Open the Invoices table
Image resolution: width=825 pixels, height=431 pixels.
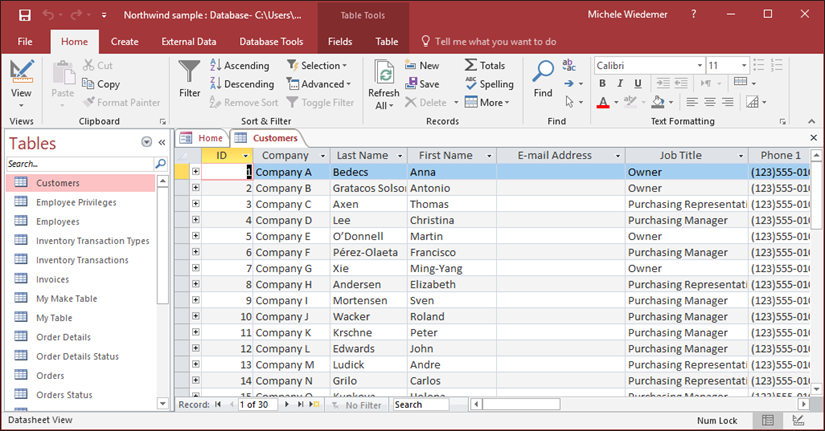pyautogui.click(x=53, y=279)
